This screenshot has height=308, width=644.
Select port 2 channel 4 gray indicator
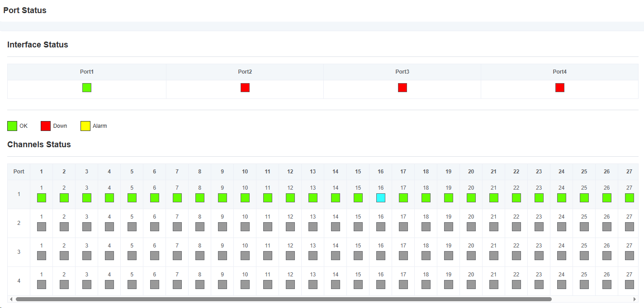coord(109,227)
